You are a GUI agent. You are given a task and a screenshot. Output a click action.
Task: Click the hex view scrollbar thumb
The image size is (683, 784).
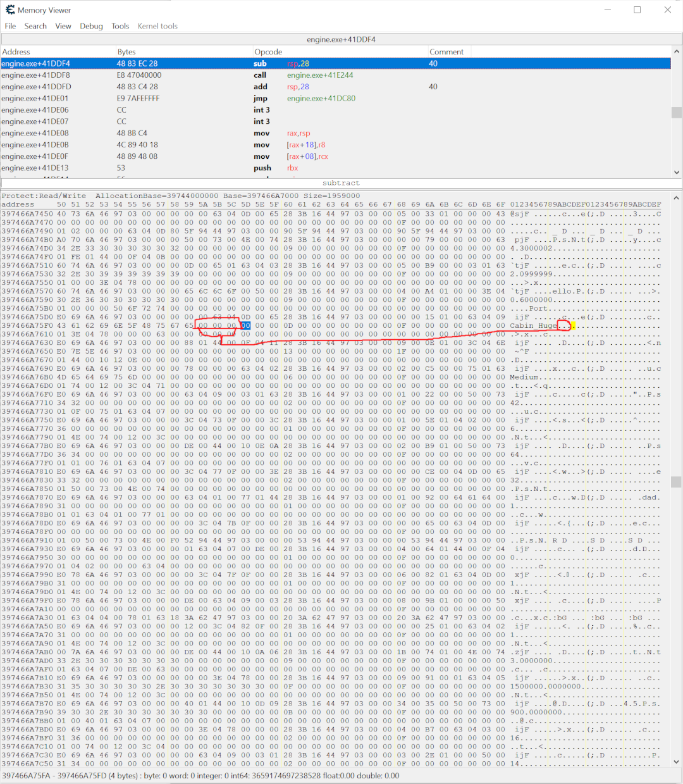[676, 482]
